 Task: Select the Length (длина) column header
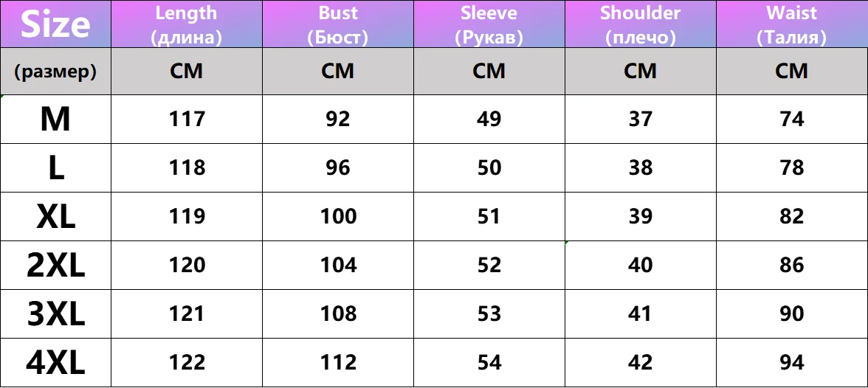tap(187, 24)
